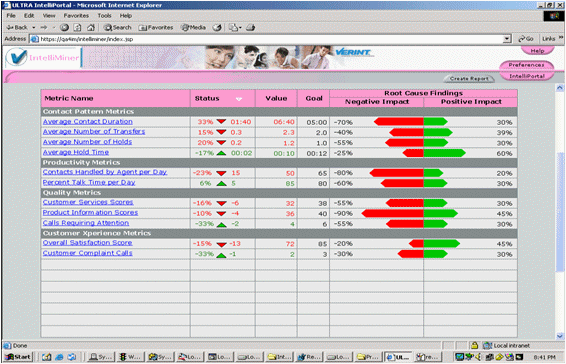Click the Print toolbar icon
The width and height of the screenshot is (566, 364).
(x=251, y=27)
